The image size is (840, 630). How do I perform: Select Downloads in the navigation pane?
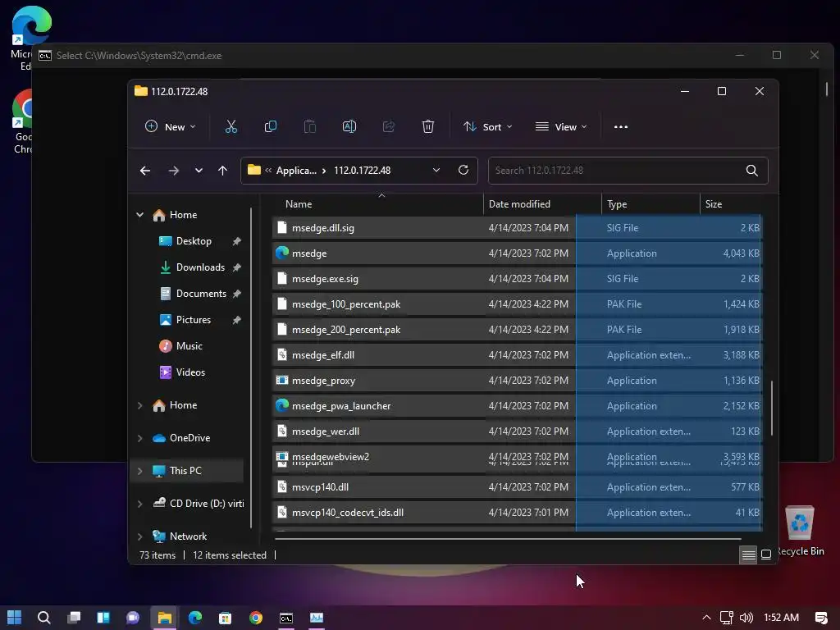point(200,267)
